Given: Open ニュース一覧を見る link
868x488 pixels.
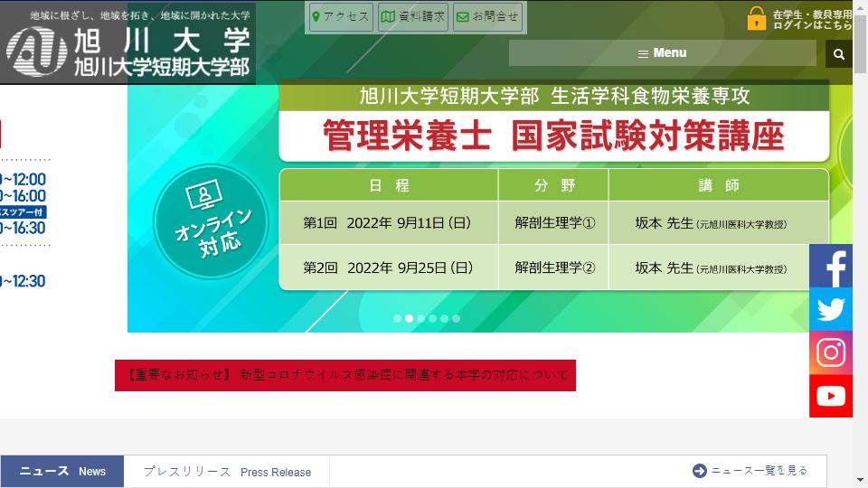Looking at the screenshot, I should click(x=759, y=470).
